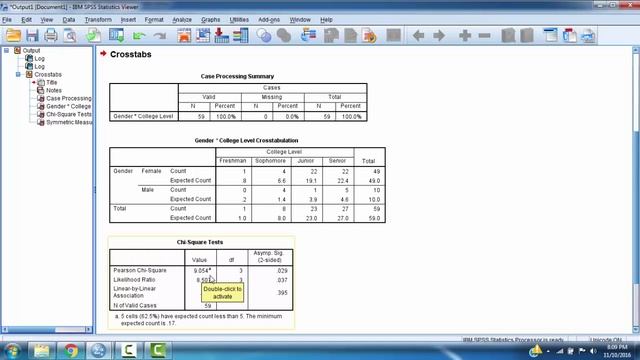Click the Likelihood Ratio row label
Screen dimensions: 640x360
pos(134,280)
